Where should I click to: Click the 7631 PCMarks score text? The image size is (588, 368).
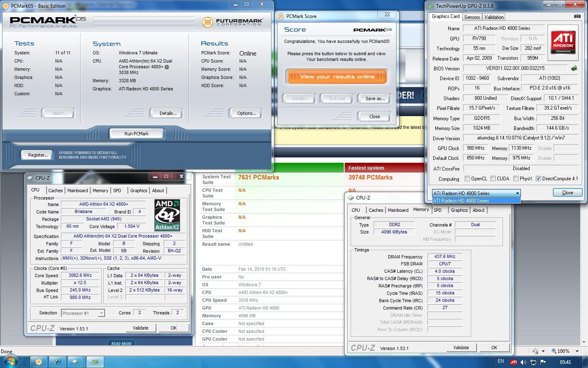point(258,177)
